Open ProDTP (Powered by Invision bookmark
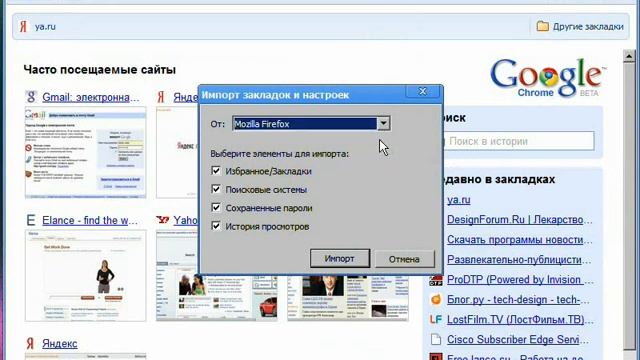The width and height of the screenshot is (640, 360). 520,280
